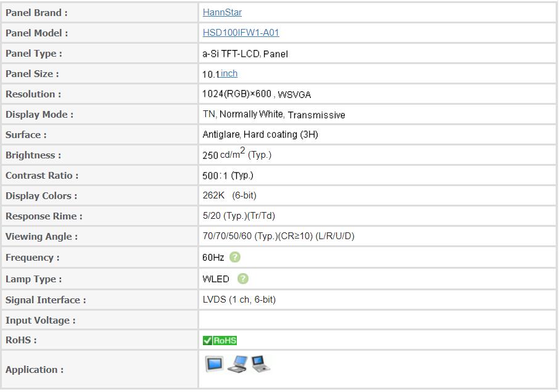Click the text Antiglare, Hard coating (3H)
The height and width of the screenshot is (392, 560).
pos(260,134)
